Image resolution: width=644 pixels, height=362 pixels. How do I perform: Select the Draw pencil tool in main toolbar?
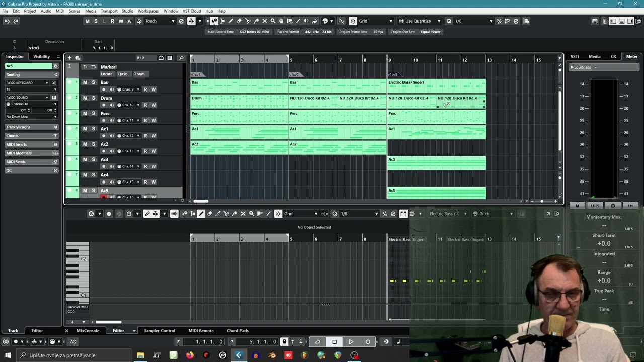(x=231, y=21)
